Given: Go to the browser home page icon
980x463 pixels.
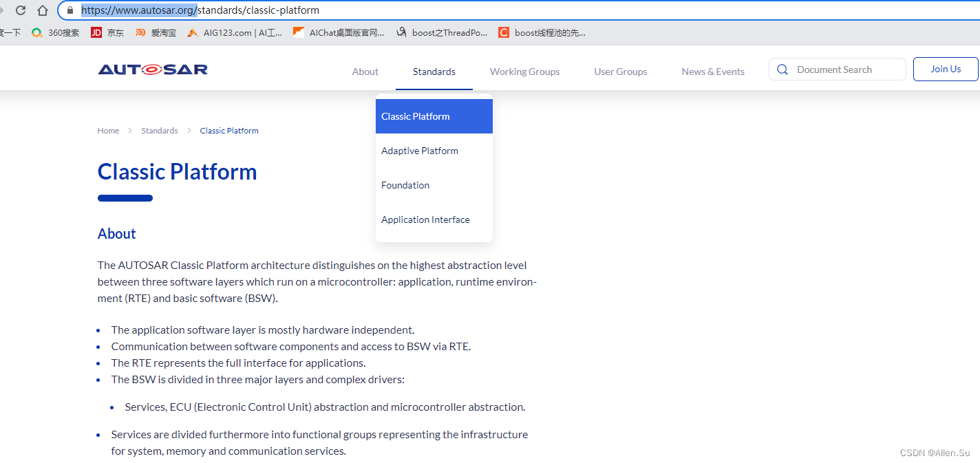Looking at the screenshot, I should (x=43, y=10).
